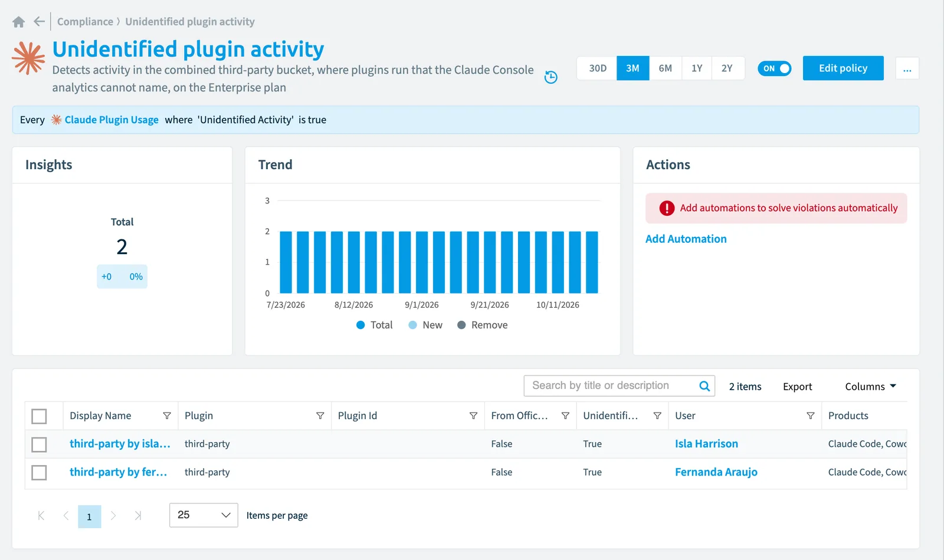Filter the Plugin Id column

[473, 416]
